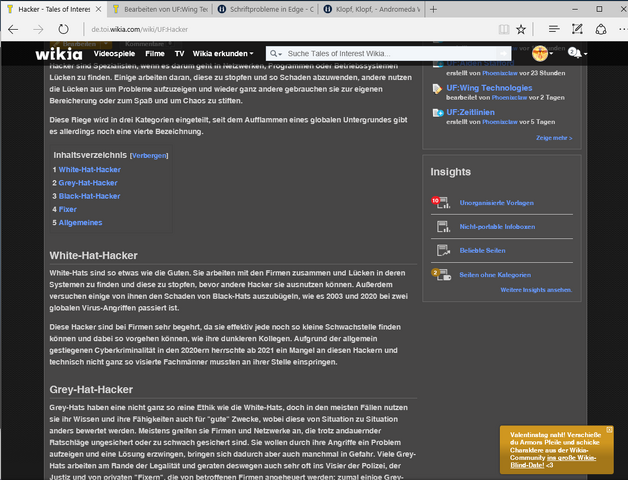Reload the current page
628x480 pixels.
pos(63,29)
